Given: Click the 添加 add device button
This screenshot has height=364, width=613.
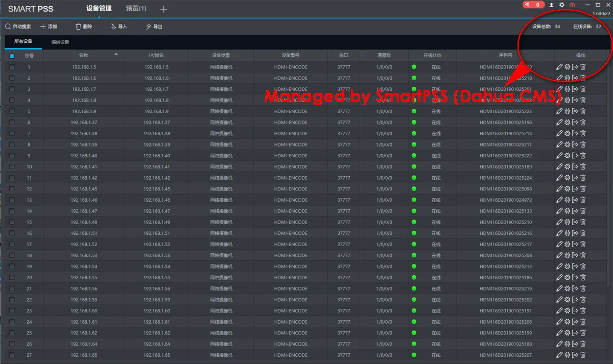Looking at the screenshot, I should (49, 27).
